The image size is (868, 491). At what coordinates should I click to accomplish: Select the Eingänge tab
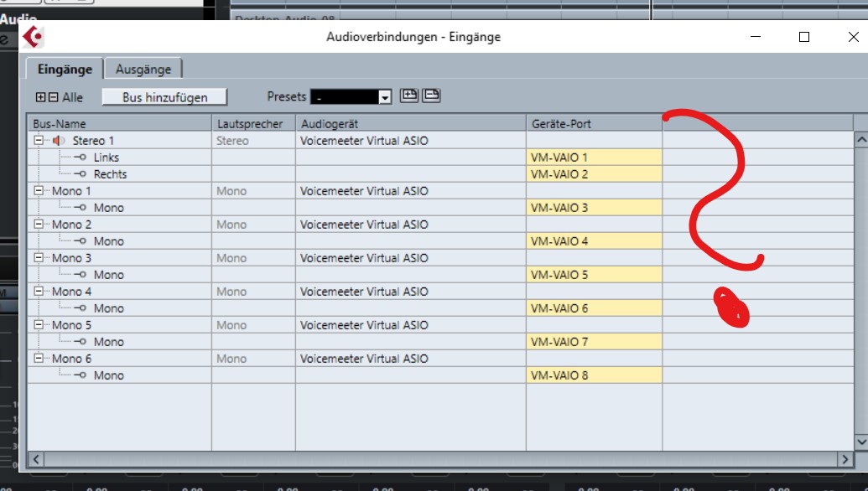coord(63,69)
